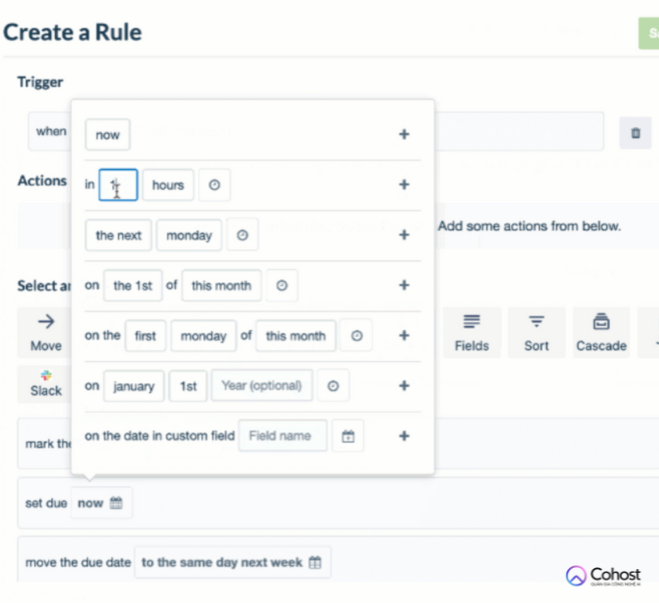Add 'on the 1st of this month' plus
Screen dimensions: 659x603
(x=404, y=285)
